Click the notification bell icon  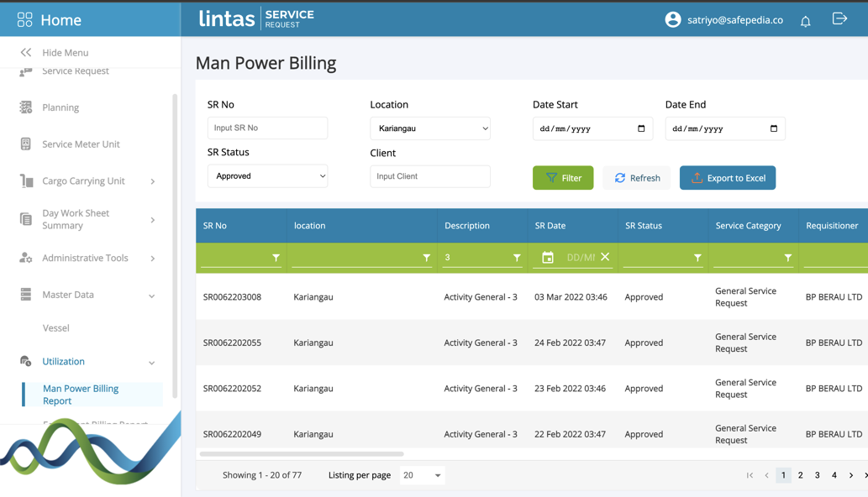coord(805,21)
